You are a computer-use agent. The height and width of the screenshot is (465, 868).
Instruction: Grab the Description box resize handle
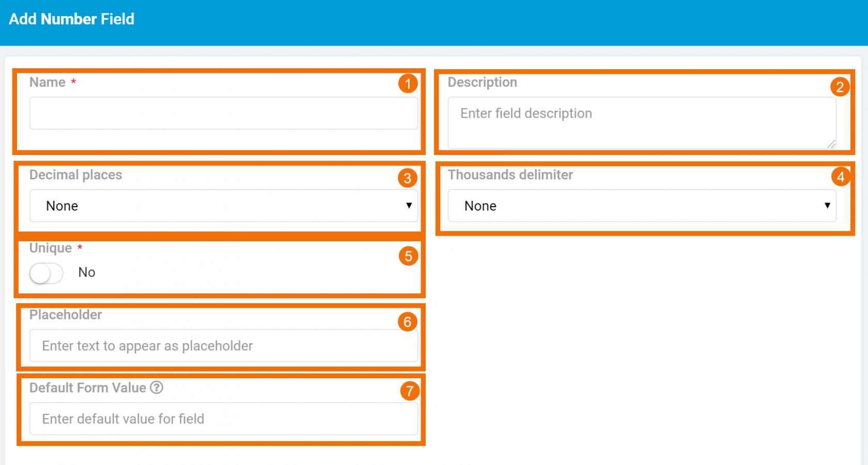coord(831,144)
